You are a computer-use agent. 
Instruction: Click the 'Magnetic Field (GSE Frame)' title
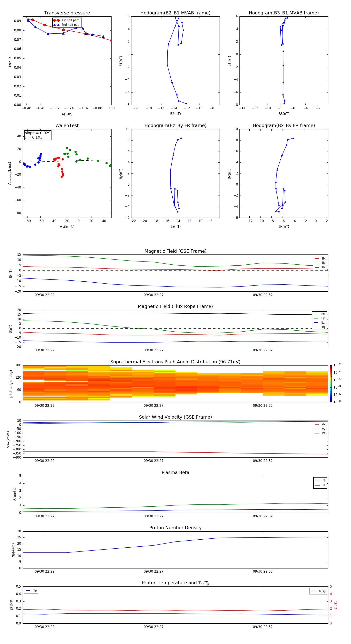click(175, 251)
